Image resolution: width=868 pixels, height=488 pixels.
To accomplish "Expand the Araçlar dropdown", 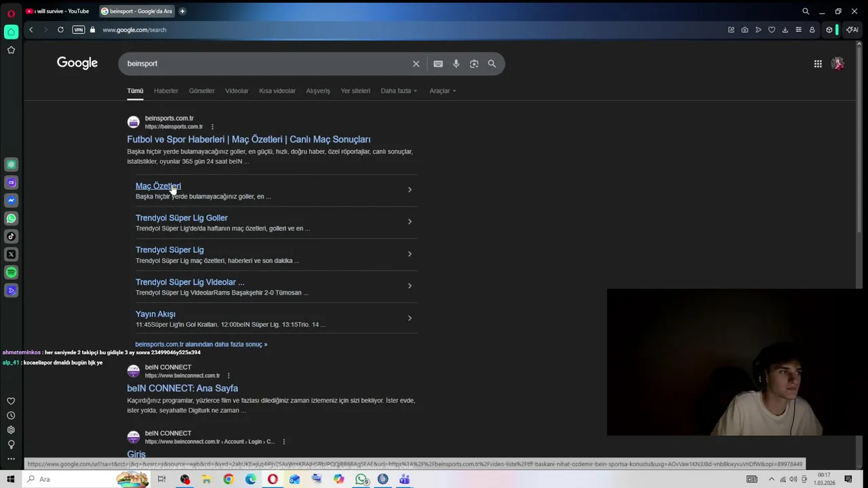I will pos(443,91).
